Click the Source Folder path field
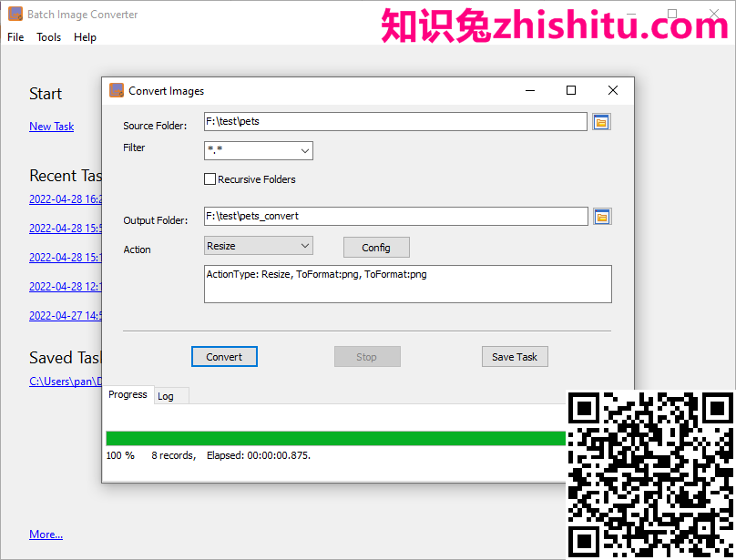 [395, 122]
